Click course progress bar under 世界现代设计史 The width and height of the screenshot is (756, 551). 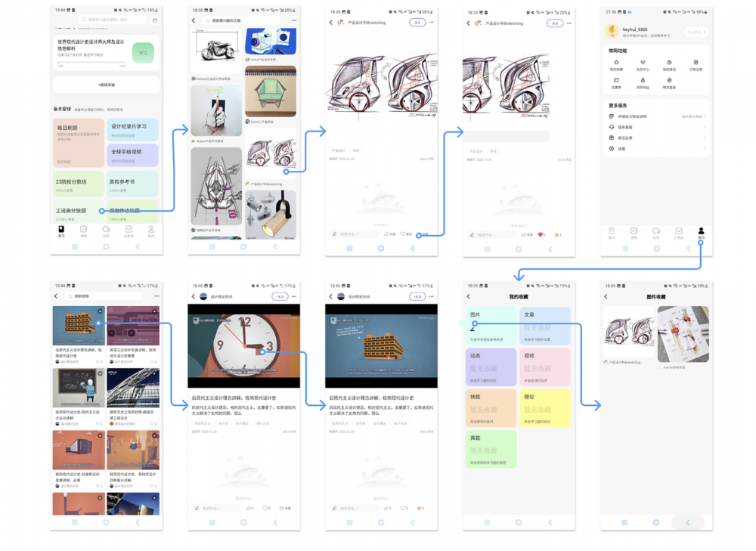pos(91,63)
